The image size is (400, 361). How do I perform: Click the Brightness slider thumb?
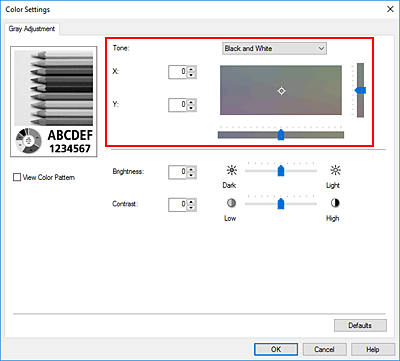281,170
